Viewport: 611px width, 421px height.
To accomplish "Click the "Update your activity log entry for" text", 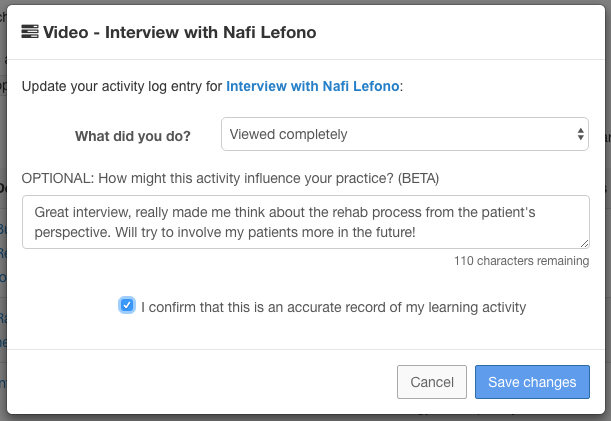I will click(122, 86).
